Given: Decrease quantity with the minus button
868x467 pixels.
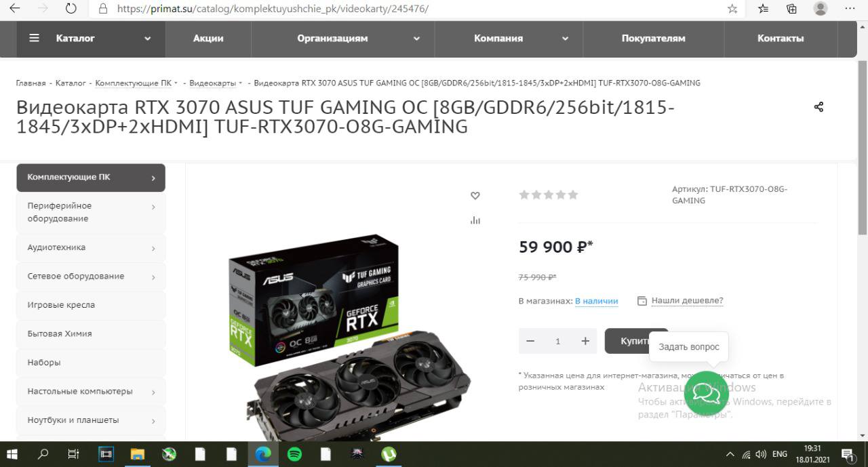Looking at the screenshot, I should (530, 341).
